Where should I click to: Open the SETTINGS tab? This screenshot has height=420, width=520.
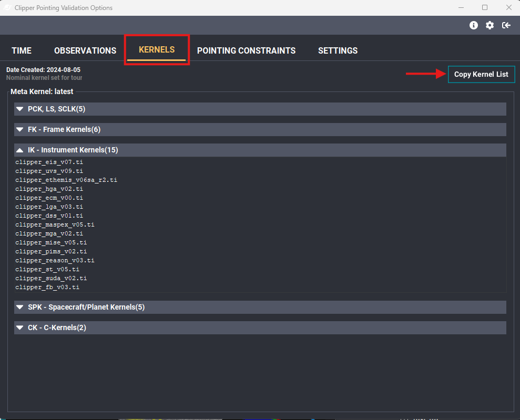(x=338, y=50)
